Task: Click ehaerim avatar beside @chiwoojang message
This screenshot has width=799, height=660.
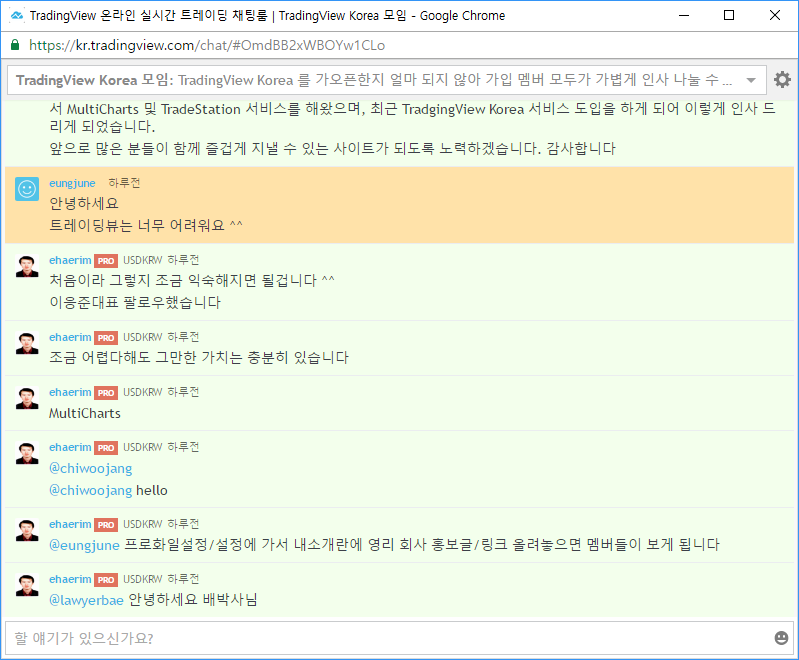Action: point(27,453)
